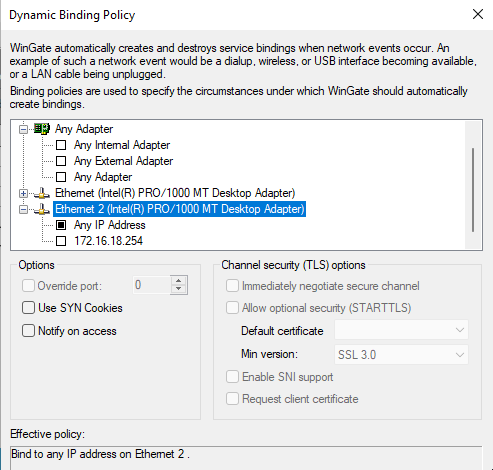Click the Ethernet adapter network icon
The height and width of the screenshot is (470, 493).
click(42, 193)
